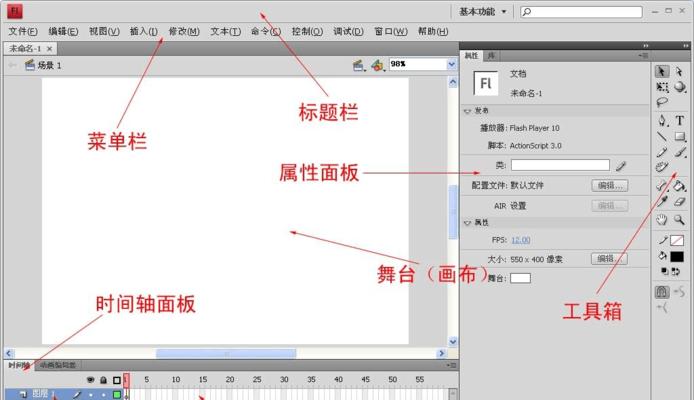Image resolution: width=694 pixels, height=400 pixels.
Task: Select the Text tool
Action: click(679, 120)
